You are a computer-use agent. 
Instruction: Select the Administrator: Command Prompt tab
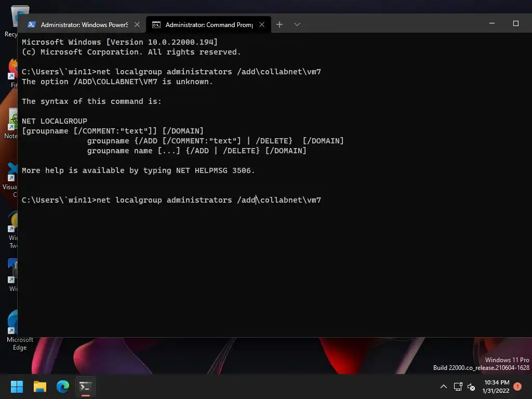pyautogui.click(x=208, y=24)
